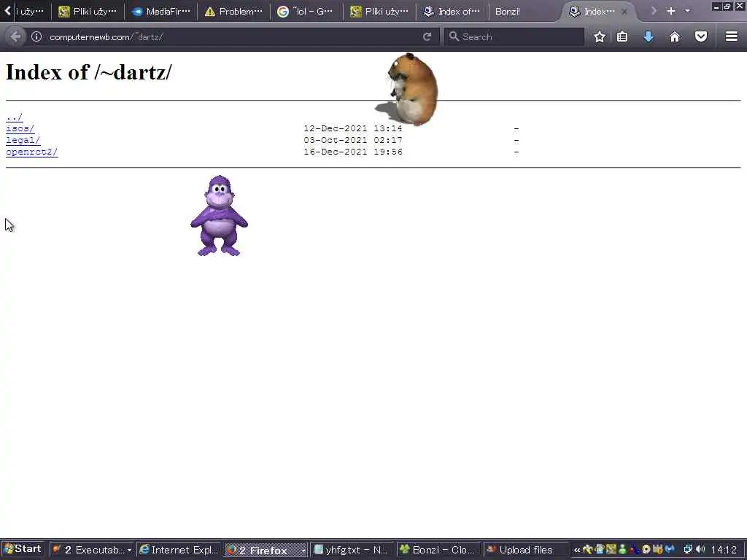
Task: Open the Windows Start button
Action: (23, 550)
